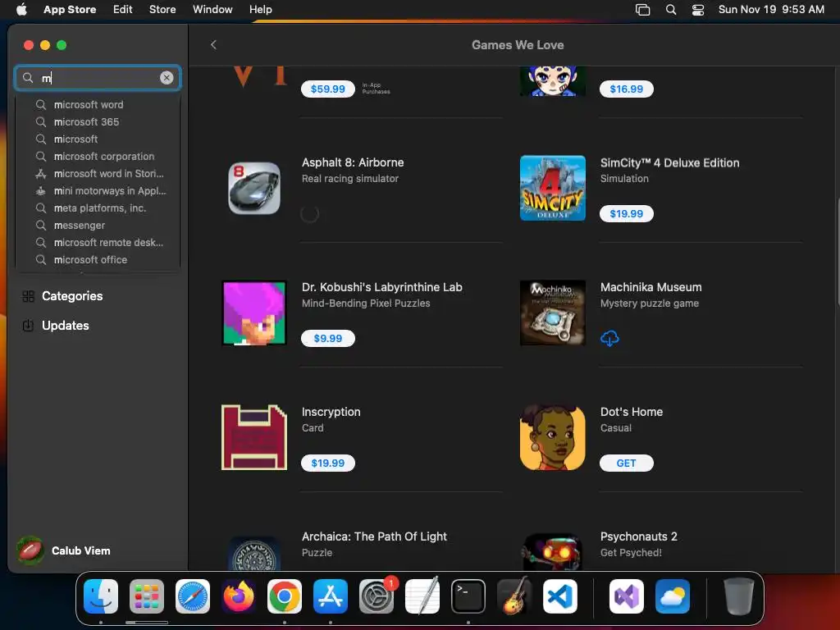Open 'Archaica: The Path Of Light' title
This screenshot has width=840, height=630.
374,536
